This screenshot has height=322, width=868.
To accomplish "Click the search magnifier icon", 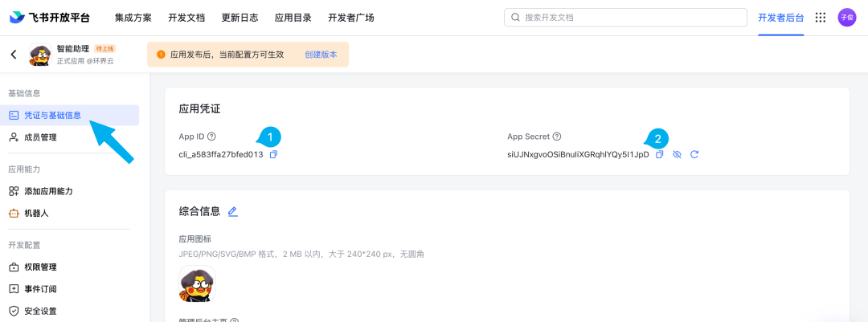I will pyautogui.click(x=515, y=18).
